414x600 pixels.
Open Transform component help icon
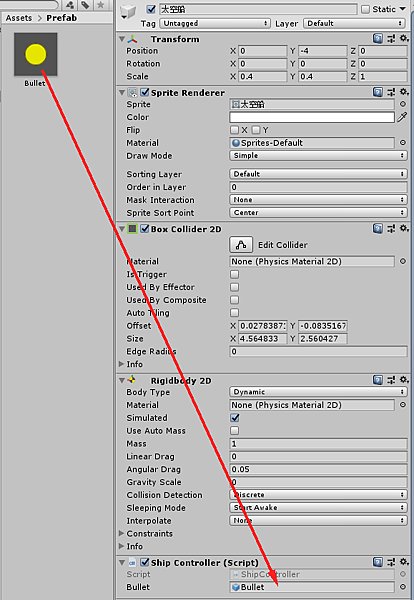click(377, 38)
